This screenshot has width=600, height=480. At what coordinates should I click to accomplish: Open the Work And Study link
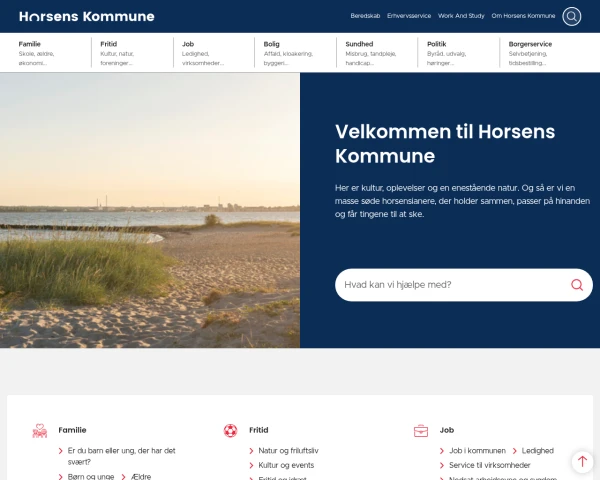click(461, 16)
